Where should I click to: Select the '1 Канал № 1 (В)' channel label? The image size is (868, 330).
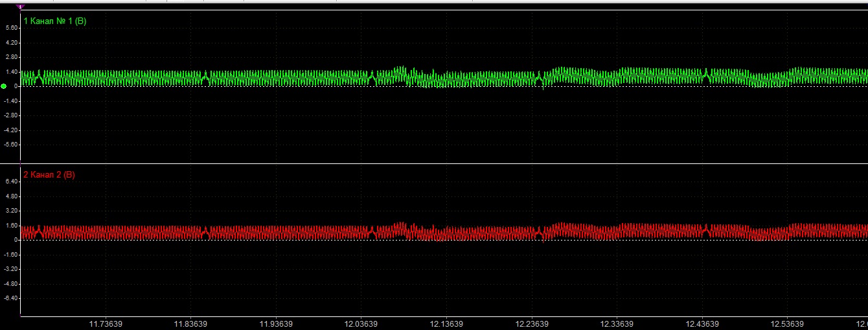tap(54, 21)
